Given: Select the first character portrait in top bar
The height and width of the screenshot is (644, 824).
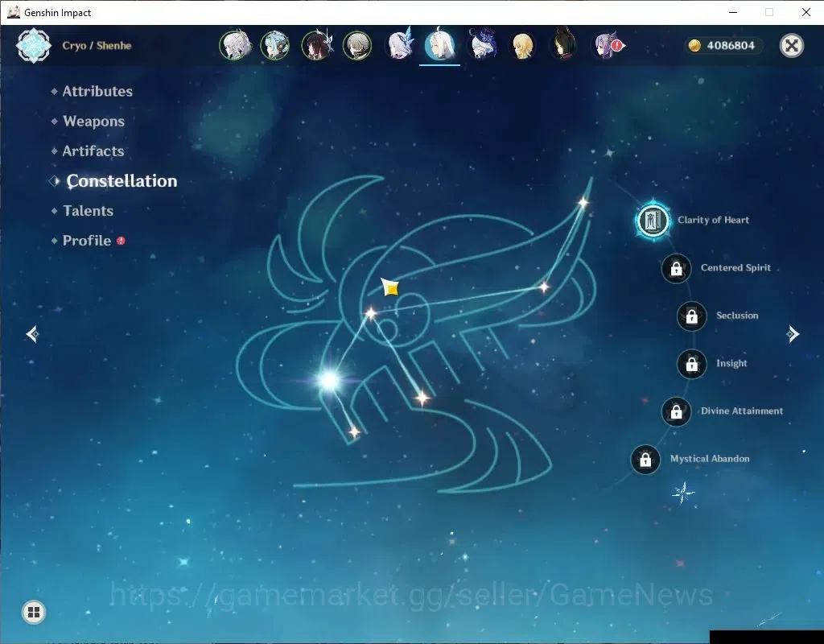Looking at the screenshot, I should tap(234, 46).
